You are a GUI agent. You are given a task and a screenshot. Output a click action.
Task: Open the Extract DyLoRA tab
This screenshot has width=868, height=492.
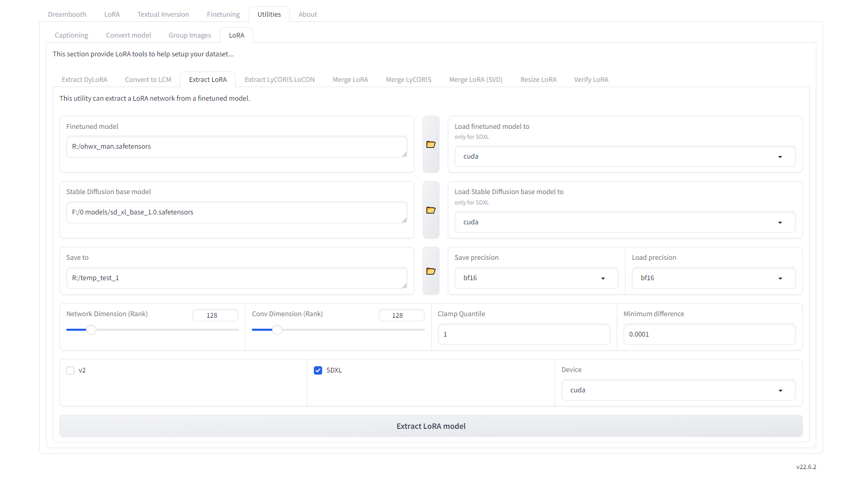point(84,80)
